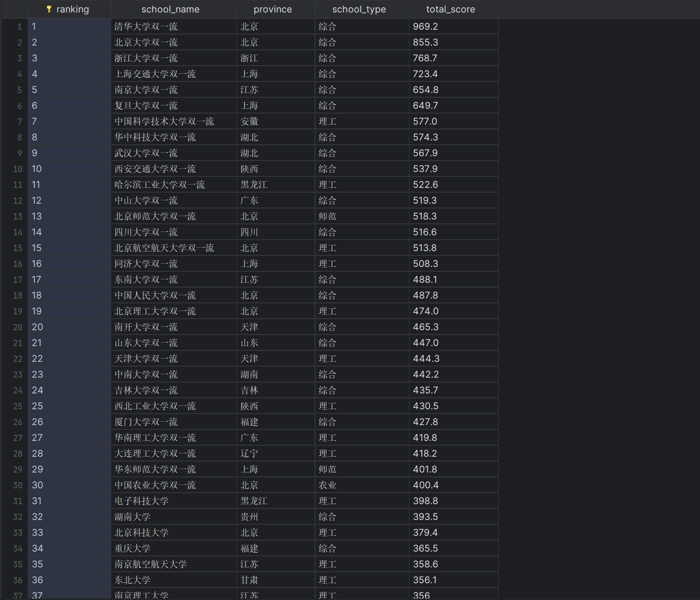The image size is (700, 600).
Task: Click province cell 四川
Action: pyautogui.click(x=276, y=232)
